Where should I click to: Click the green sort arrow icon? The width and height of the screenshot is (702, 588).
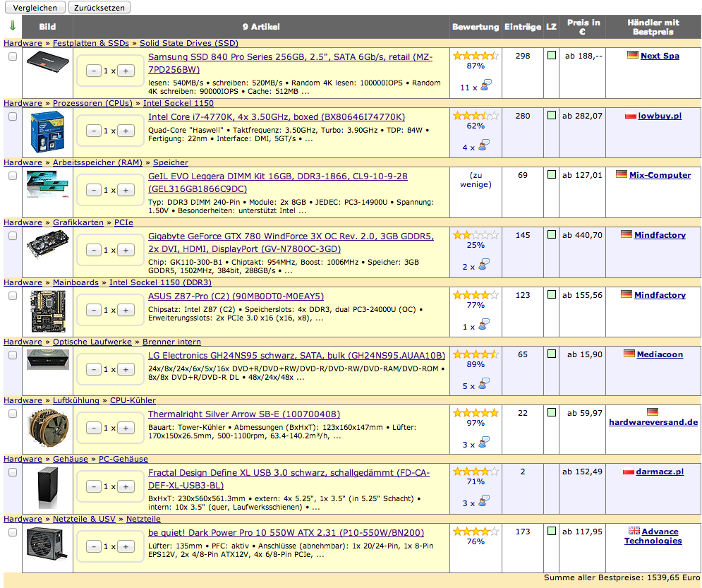coord(13,25)
